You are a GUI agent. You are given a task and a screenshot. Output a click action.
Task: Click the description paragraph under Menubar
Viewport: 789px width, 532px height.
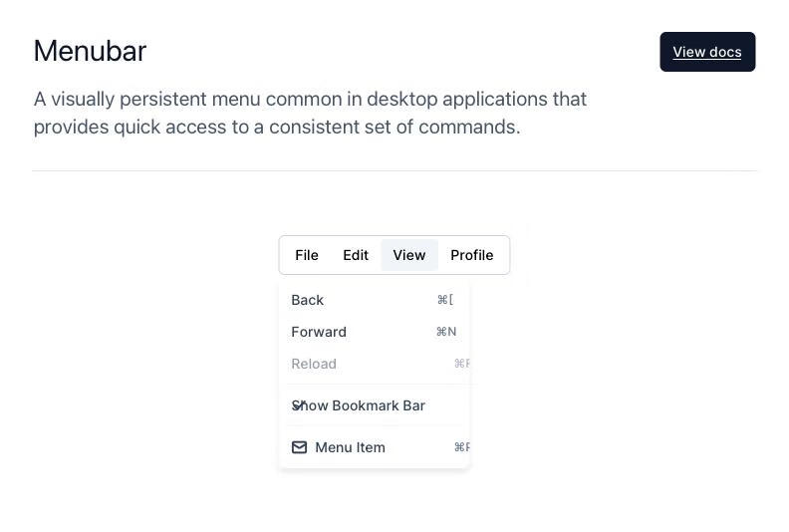(310, 113)
